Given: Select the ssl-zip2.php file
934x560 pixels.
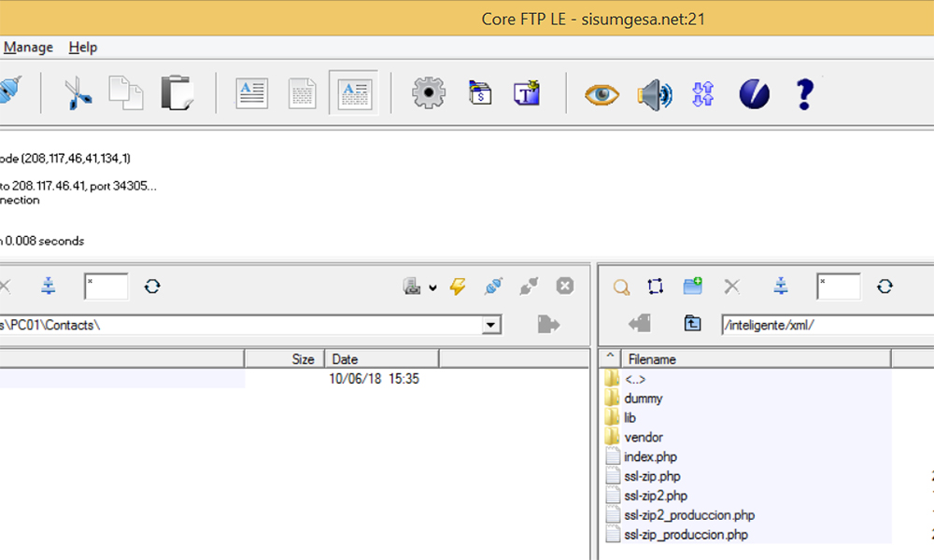Looking at the screenshot, I should click(x=656, y=496).
